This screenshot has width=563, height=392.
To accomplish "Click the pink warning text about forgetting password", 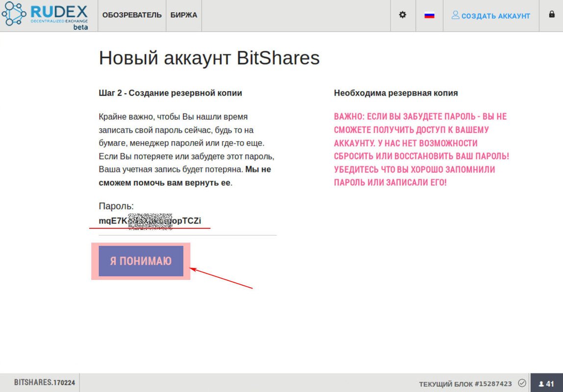I will coord(421,149).
